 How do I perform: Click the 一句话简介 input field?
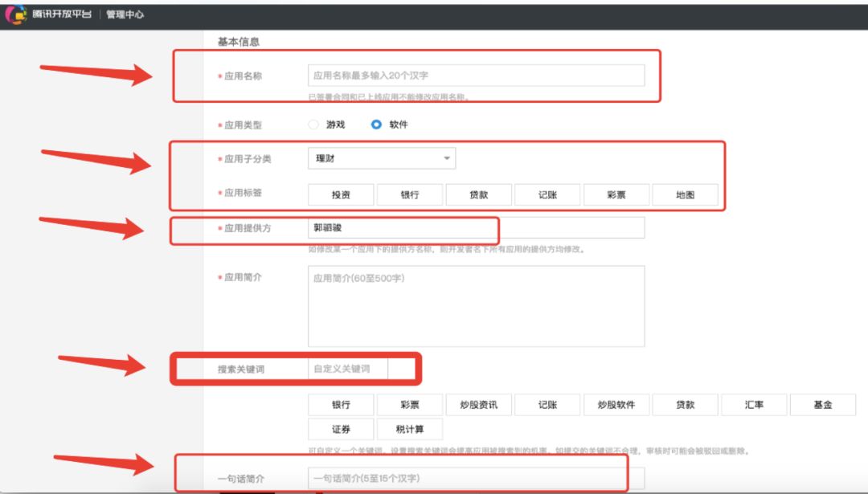476,479
